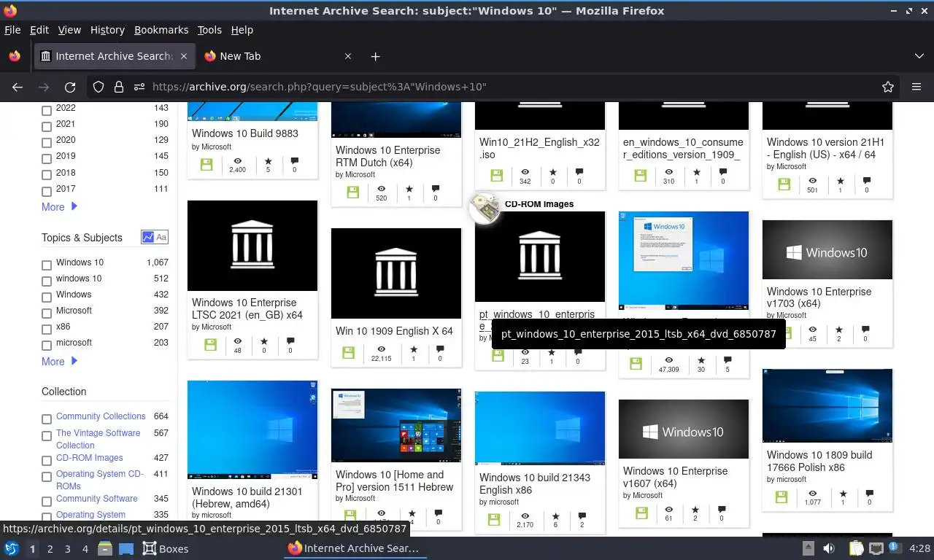Close the Internet Archive Search tab
The height and width of the screenshot is (560, 934).
coord(184,56)
